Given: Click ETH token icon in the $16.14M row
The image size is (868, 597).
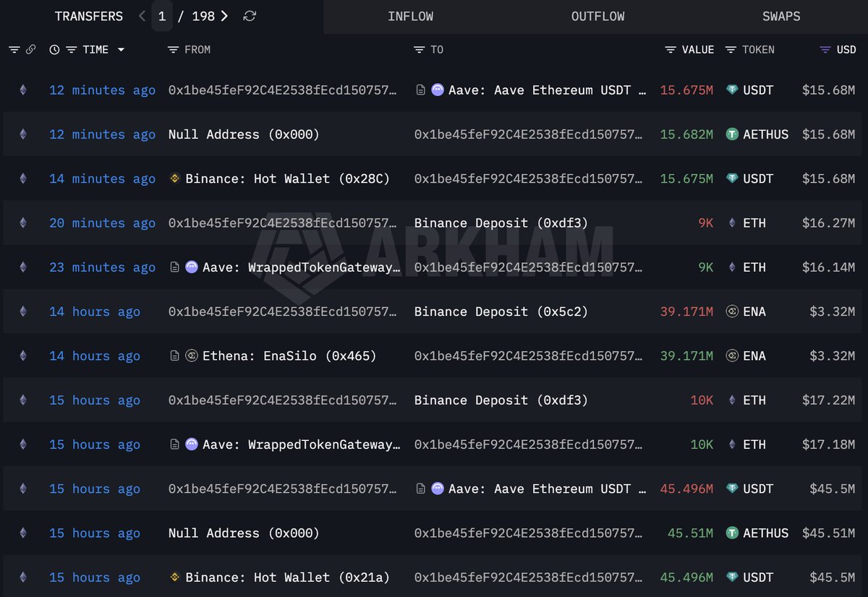Looking at the screenshot, I should click(732, 267).
